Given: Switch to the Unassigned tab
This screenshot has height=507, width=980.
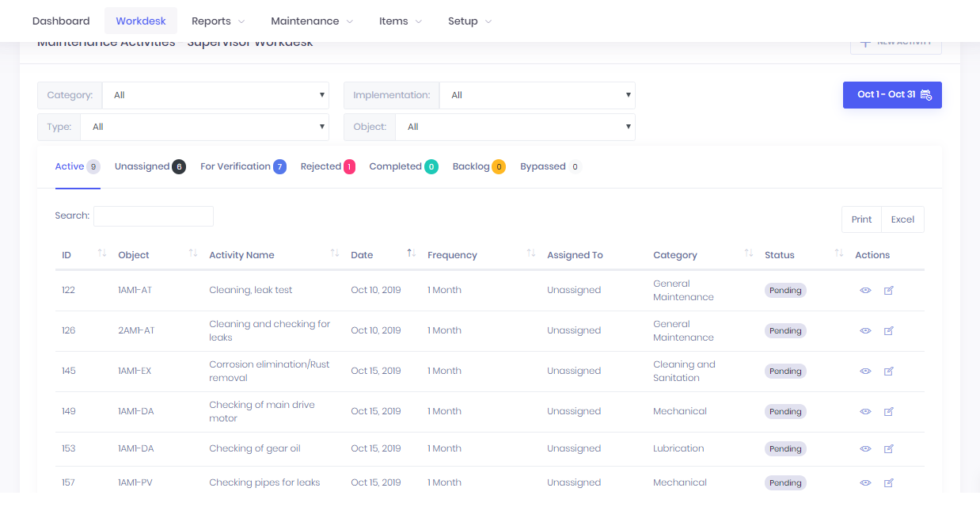Looking at the screenshot, I should click(x=142, y=167).
